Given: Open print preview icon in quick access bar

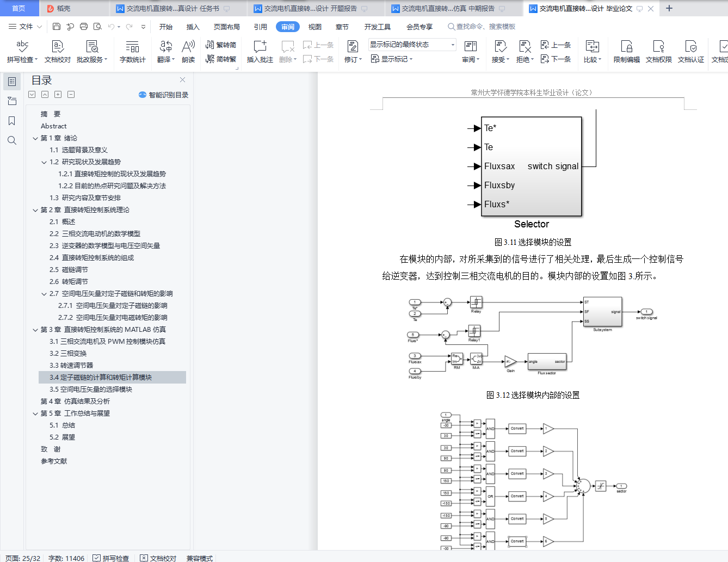Looking at the screenshot, I should tap(97, 27).
